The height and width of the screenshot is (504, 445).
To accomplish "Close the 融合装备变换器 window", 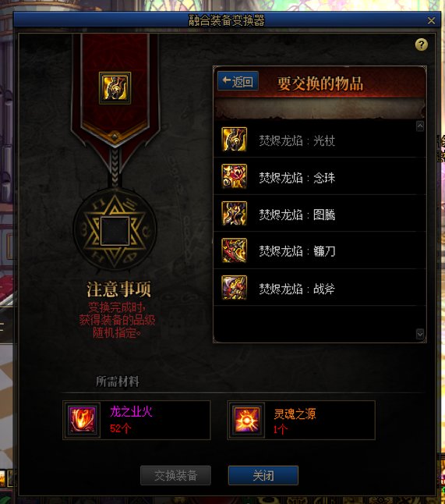I will tap(431, 20).
